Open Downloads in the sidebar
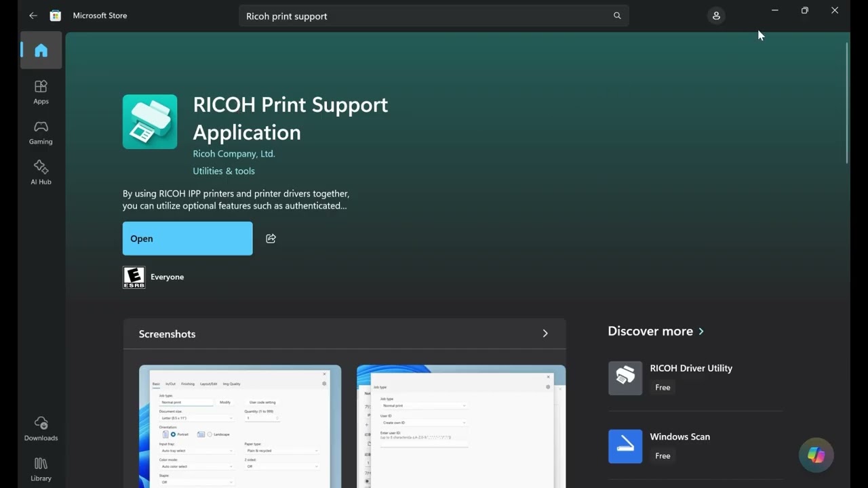Image resolution: width=868 pixels, height=488 pixels. 41,429
